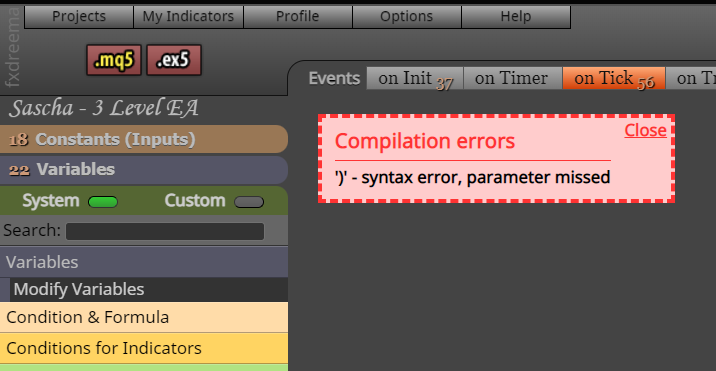
Task: Toggle the Custom blocks switch
Action: coord(249,201)
